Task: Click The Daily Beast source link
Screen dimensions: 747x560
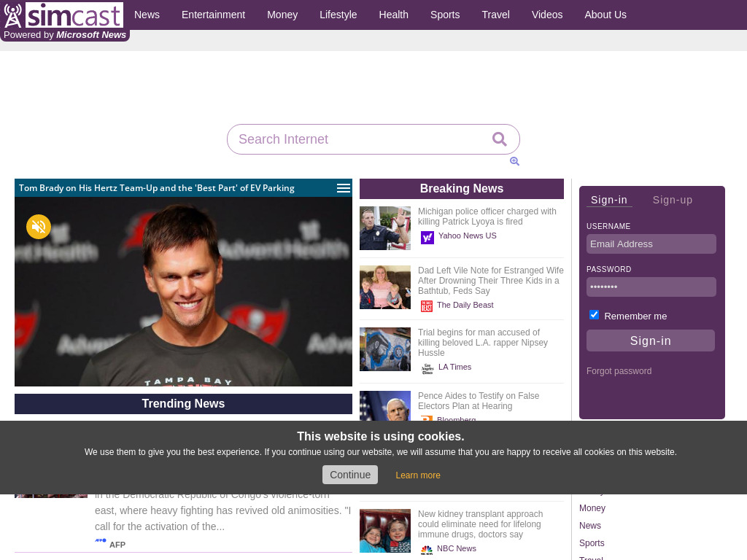Action: click(x=465, y=305)
